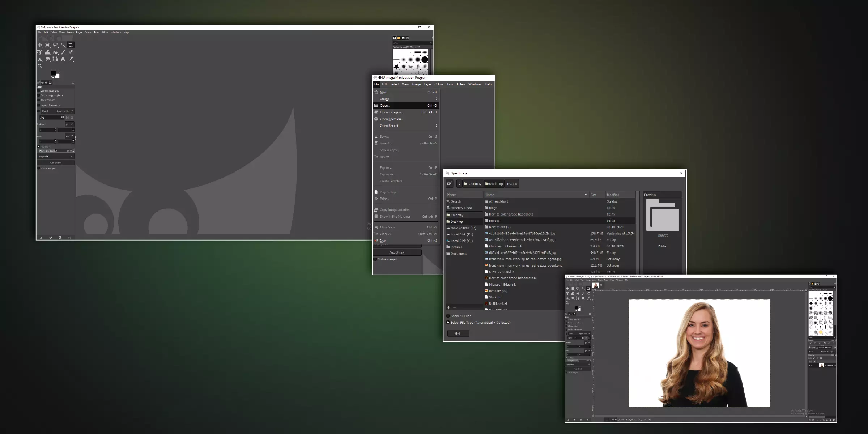Toggle Shrink merged in the File-menu GIMP window
Image resolution: width=868 pixels, height=434 pixels.
click(375, 259)
